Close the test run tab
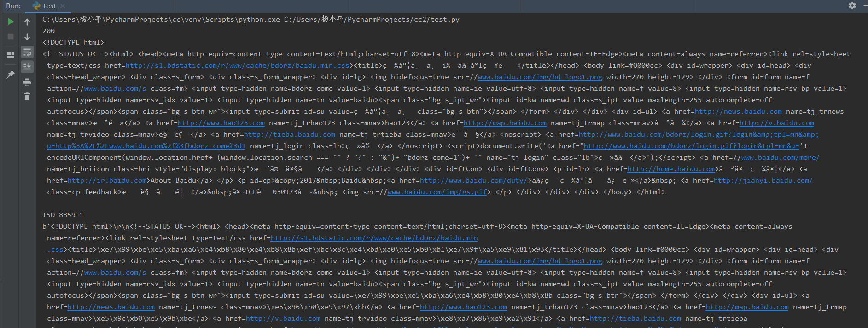The width and height of the screenshot is (868, 328). pyautogui.click(x=63, y=6)
